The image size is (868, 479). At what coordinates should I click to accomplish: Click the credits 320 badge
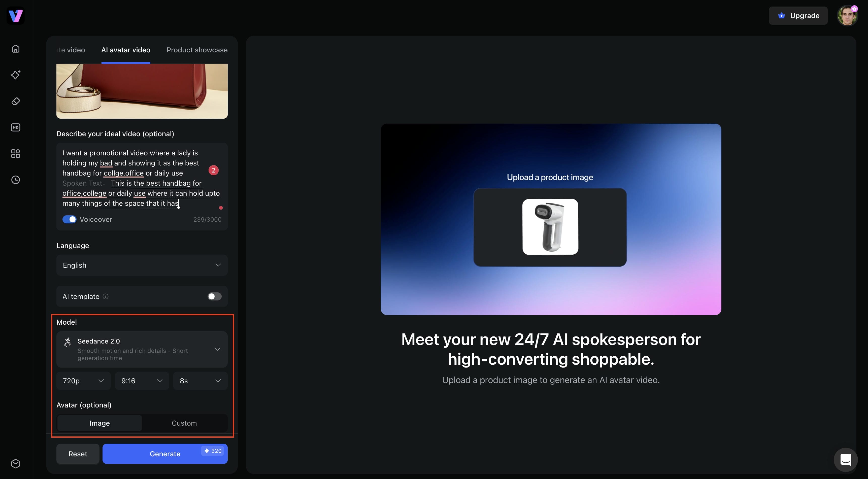point(213,451)
